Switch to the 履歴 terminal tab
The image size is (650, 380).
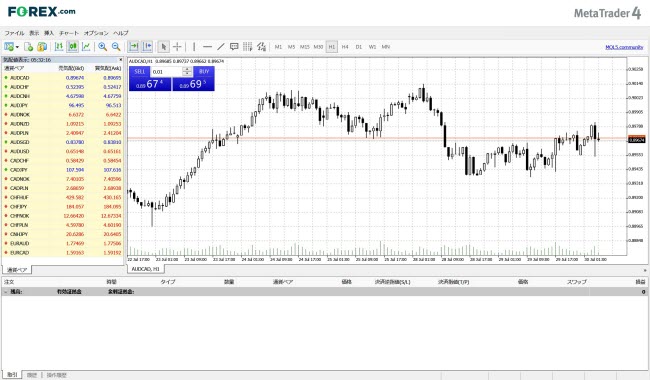32,375
